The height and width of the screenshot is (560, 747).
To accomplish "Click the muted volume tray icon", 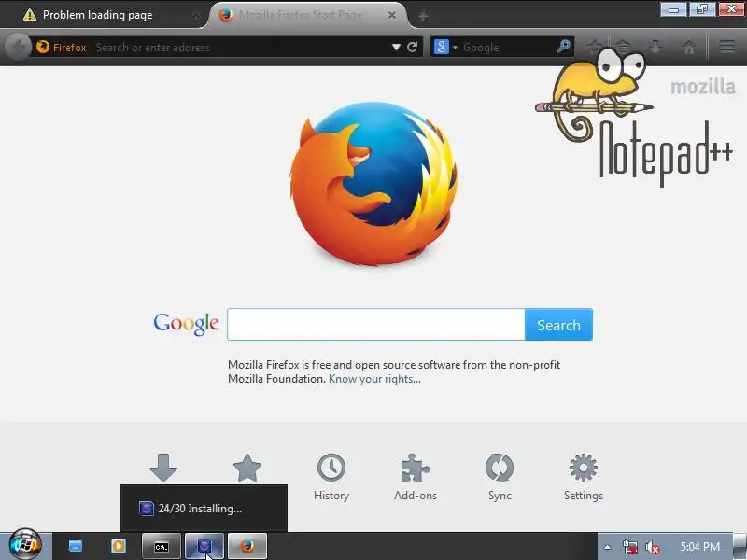I will point(652,547).
